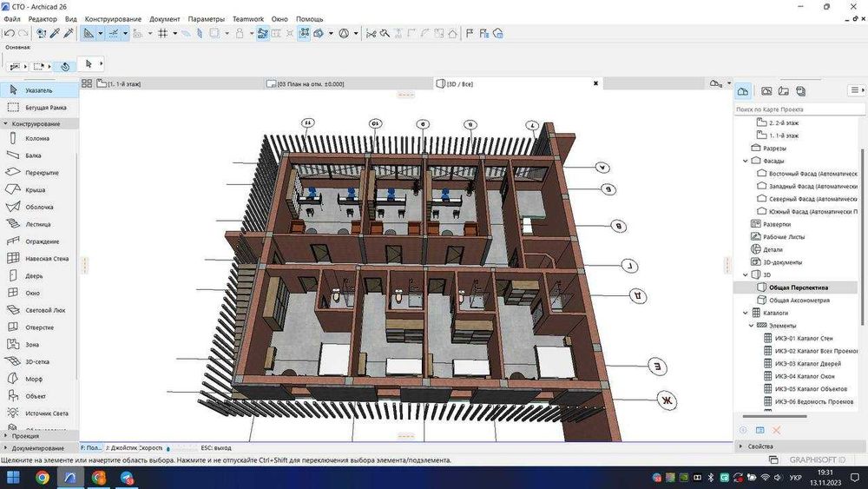This screenshot has width=868, height=489.
Task: Open the View Map icon in navigator
Action: tap(766, 91)
